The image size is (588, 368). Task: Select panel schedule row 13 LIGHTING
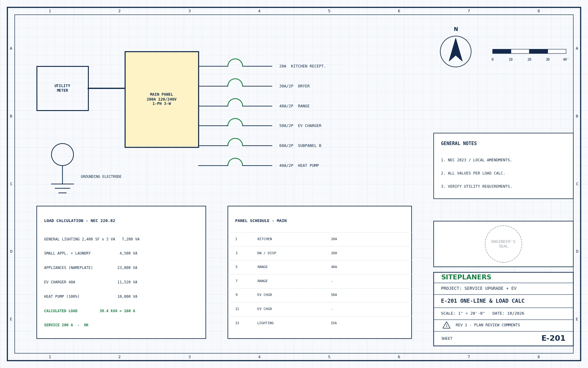pyautogui.click(x=320, y=323)
